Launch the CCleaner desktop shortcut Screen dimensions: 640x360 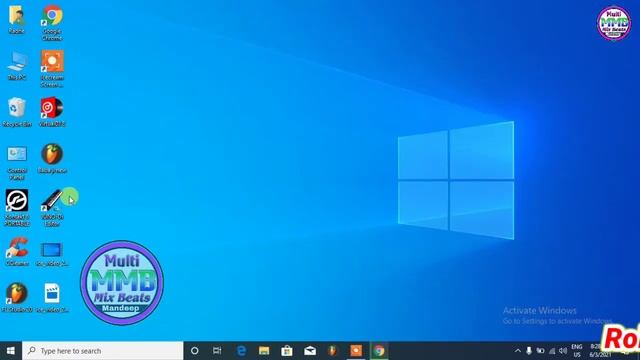point(17,251)
